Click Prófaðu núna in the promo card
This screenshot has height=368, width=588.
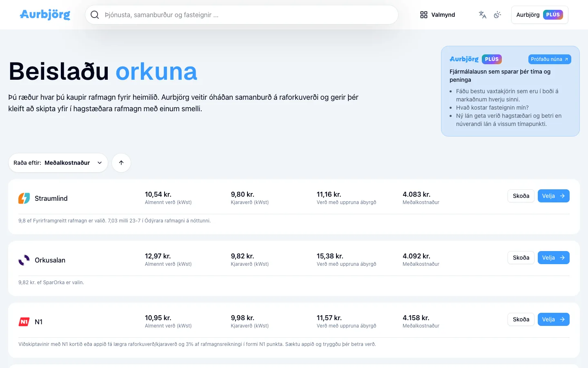tap(550, 59)
